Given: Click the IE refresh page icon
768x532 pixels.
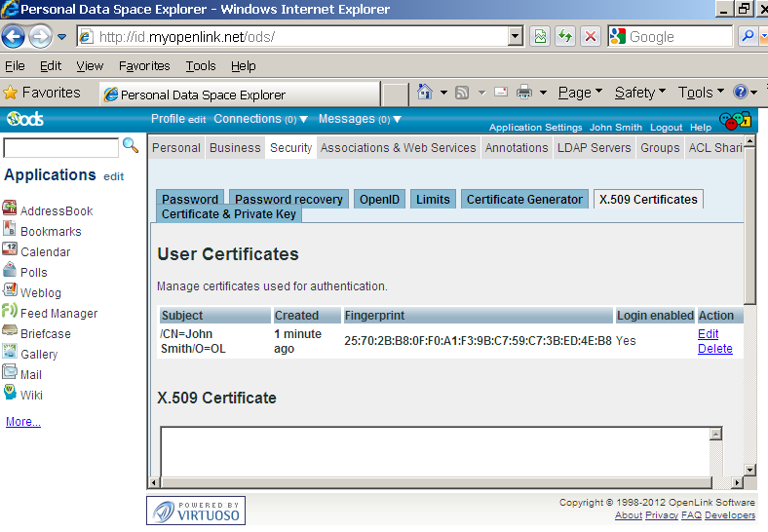Looking at the screenshot, I should [x=565, y=37].
